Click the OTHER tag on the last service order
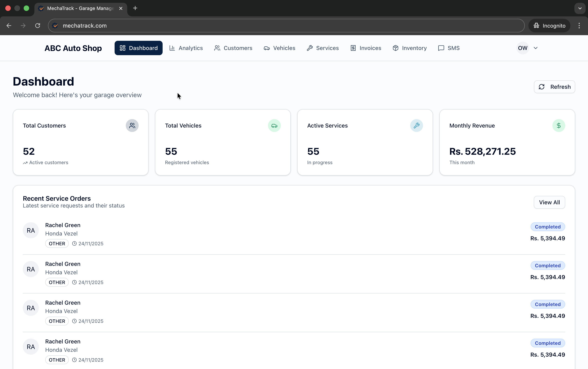 pos(57,359)
